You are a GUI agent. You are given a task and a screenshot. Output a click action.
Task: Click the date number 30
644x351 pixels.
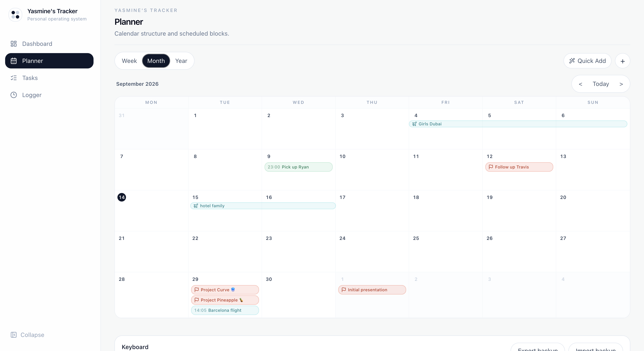point(269,279)
